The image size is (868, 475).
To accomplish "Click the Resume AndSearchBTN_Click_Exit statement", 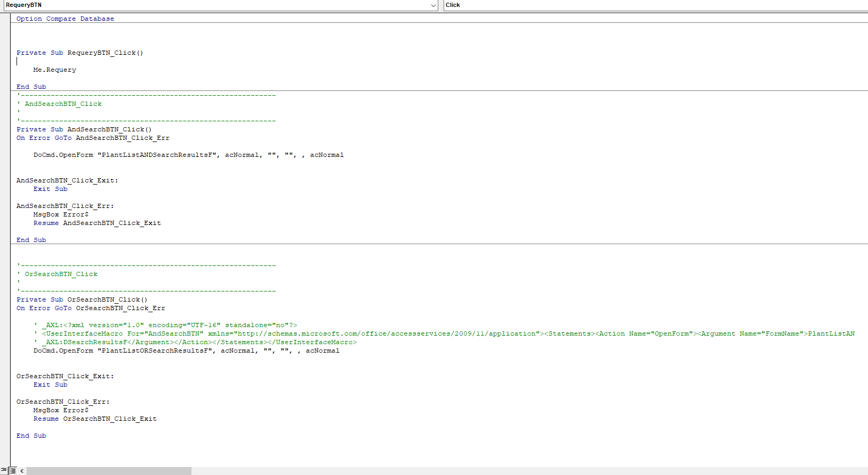I will (x=97, y=223).
